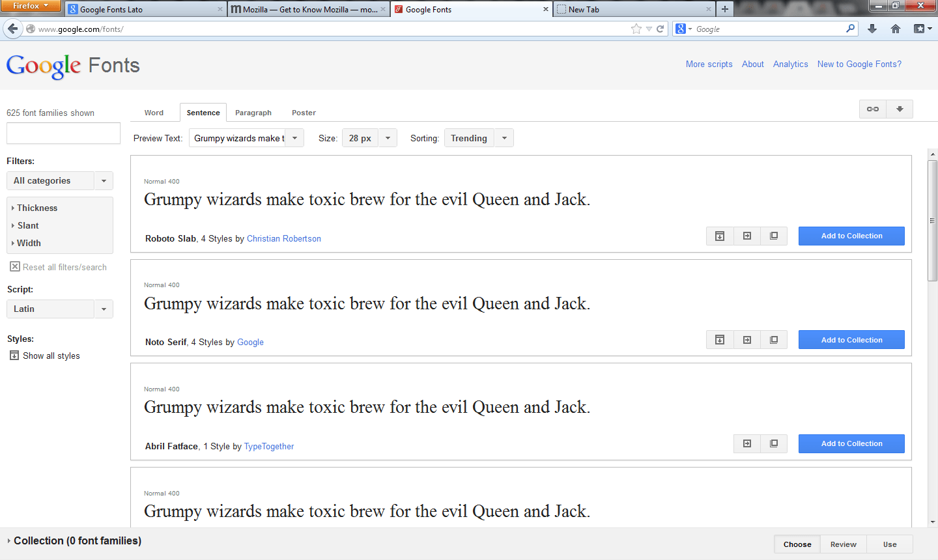The width and height of the screenshot is (938, 560).
Task: Switch to the Paragraph tab
Action: 253,113
